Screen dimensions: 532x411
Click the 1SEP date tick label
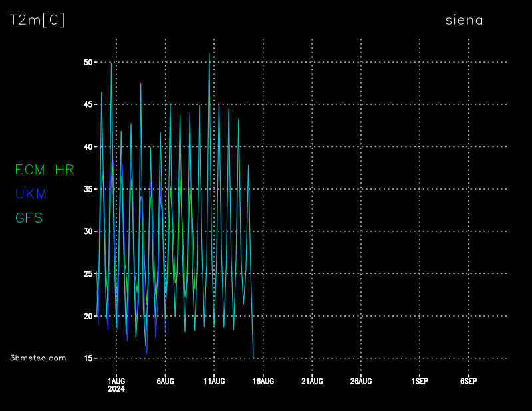(420, 381)
